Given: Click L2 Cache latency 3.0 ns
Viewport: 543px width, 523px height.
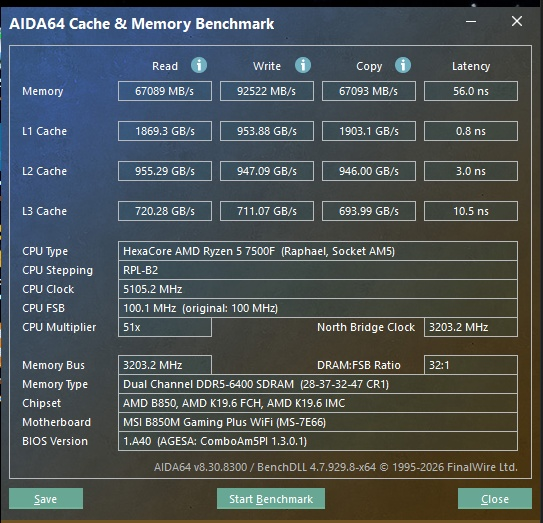Looking at the screenshot, I should 471,171.
